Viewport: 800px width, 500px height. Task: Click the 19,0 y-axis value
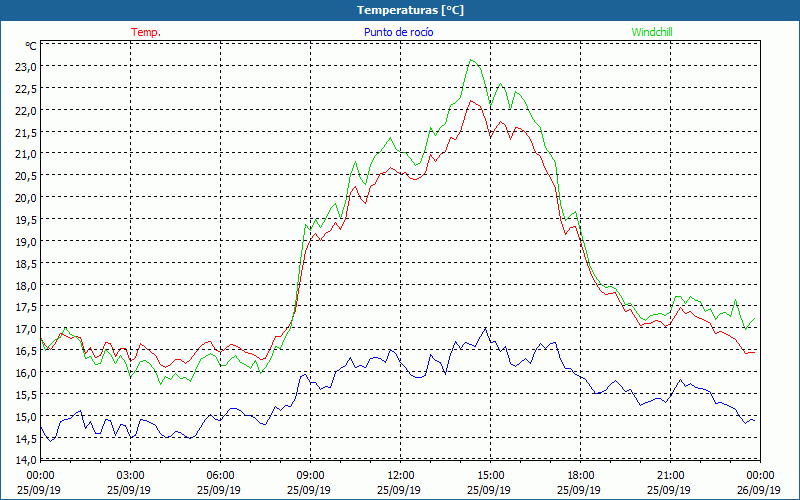27,242
